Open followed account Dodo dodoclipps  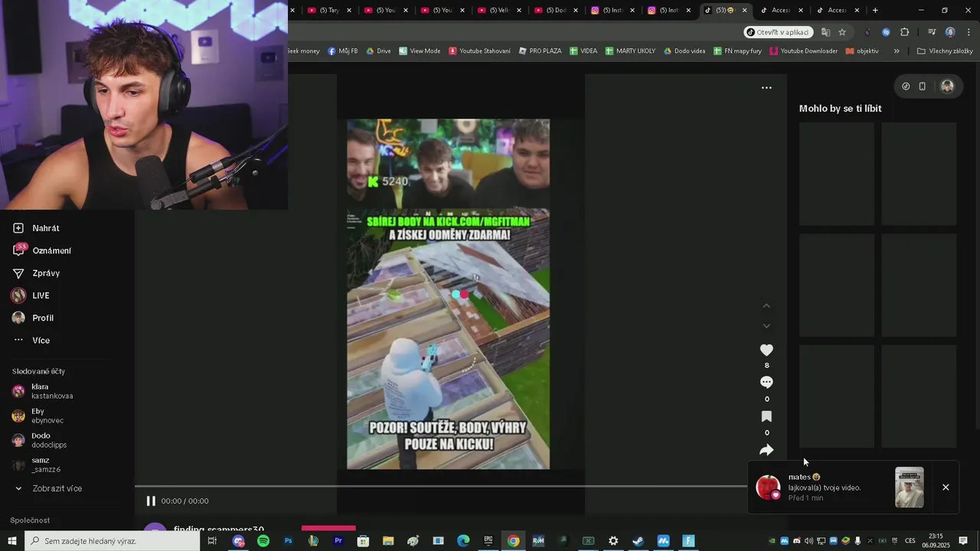(40, 440)
